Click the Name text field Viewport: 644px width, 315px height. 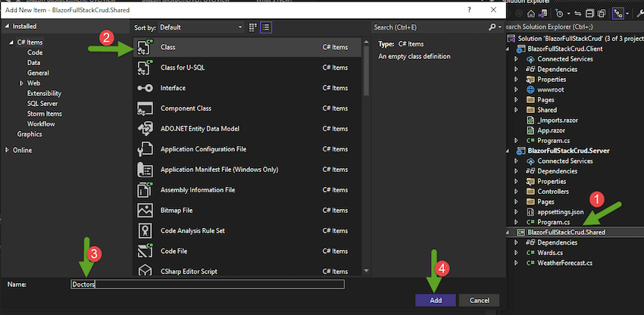pos(208,284)
